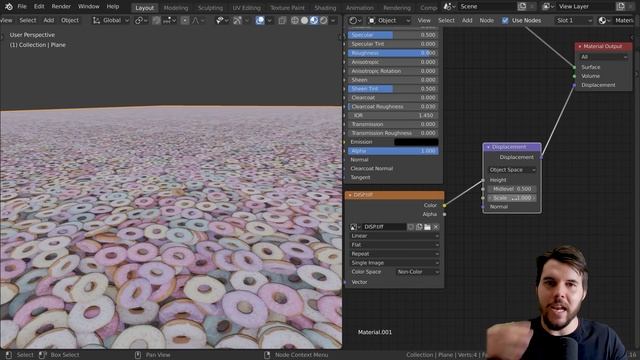Viewport: 640px width, 360px height.
Task: Click the new image copy icon
Action: (x=419, y=227)
